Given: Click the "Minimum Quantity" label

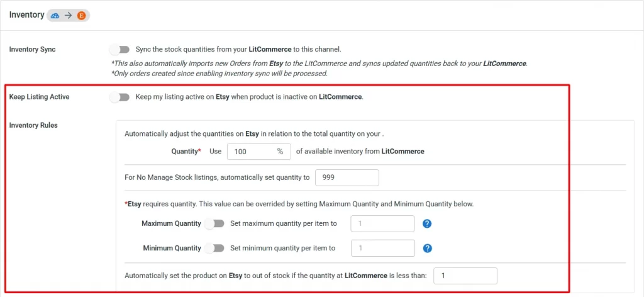Looking at the screenshot, I should [172, 249].
